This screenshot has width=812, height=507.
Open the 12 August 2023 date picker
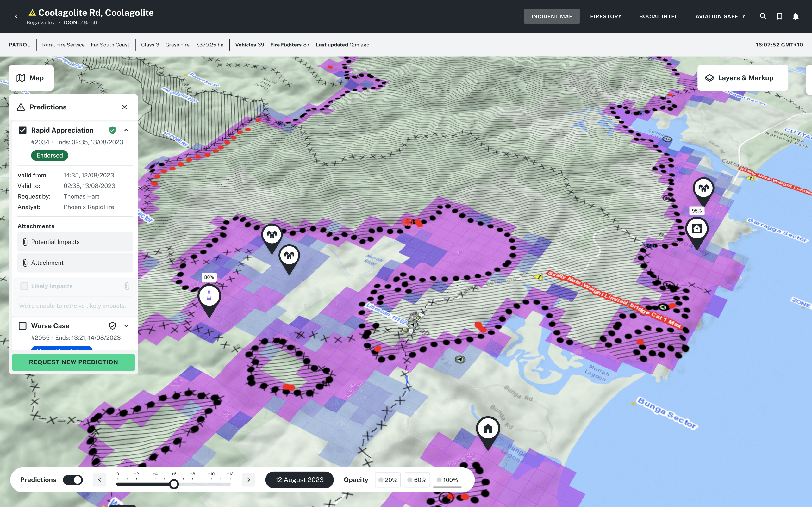[299, 480]
